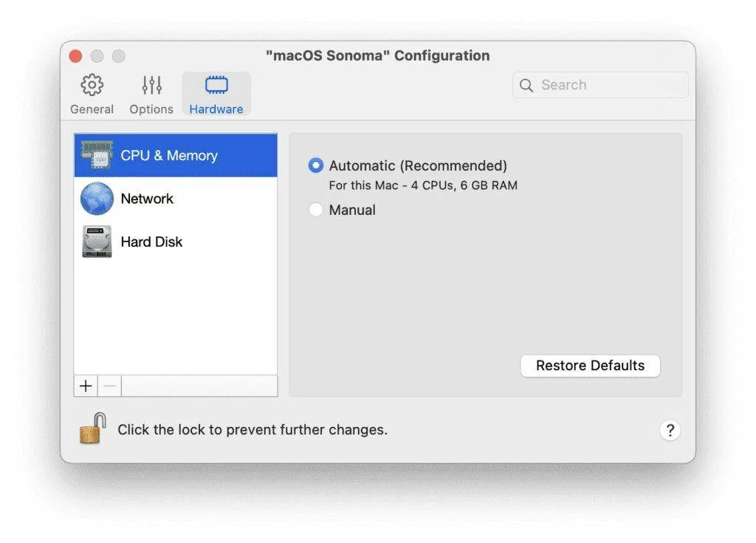
Task: Click the Network globe icon
Action: pos(97,199)
